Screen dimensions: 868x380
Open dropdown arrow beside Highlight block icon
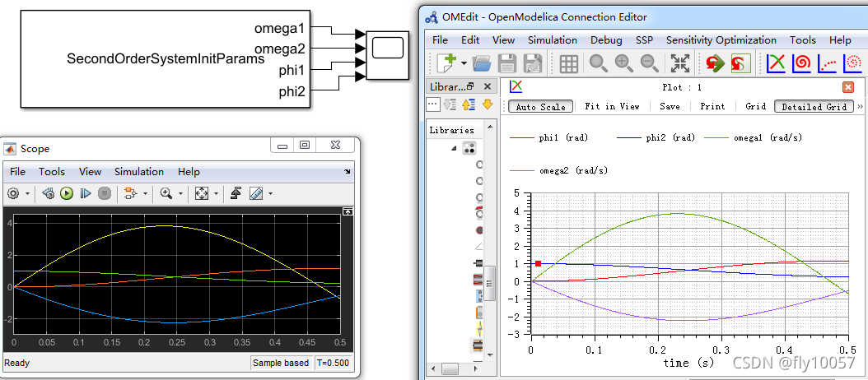pos(145,194)
